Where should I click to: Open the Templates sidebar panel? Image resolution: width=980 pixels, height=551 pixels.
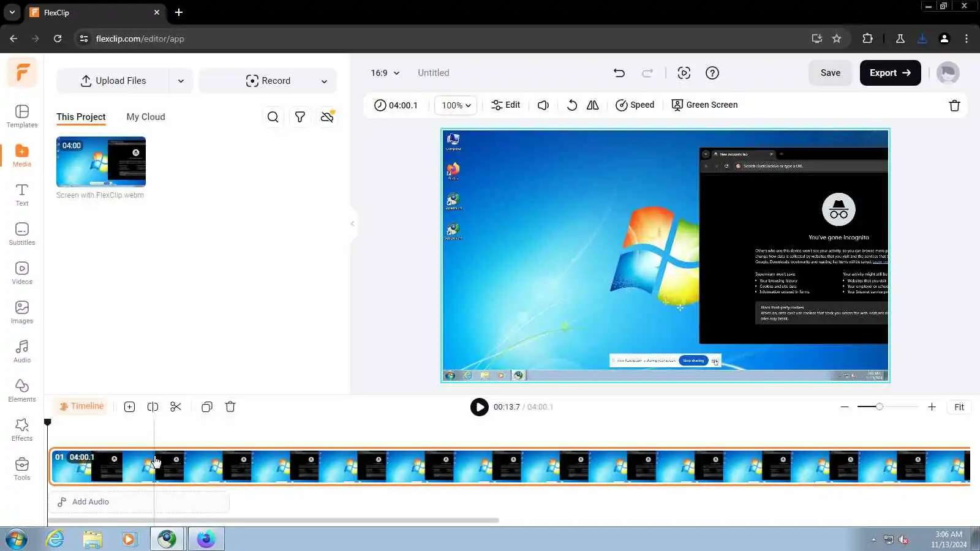pos(22,116)
